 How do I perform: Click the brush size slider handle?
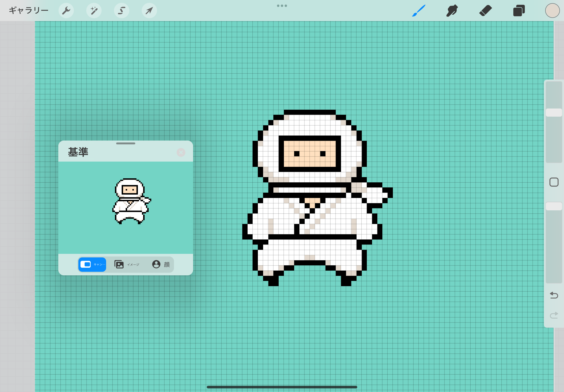[554, 113]
